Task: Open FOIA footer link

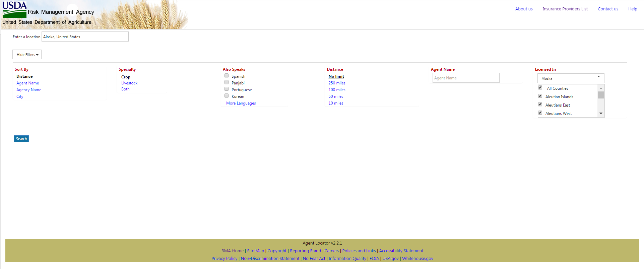Action: (374, 259)
